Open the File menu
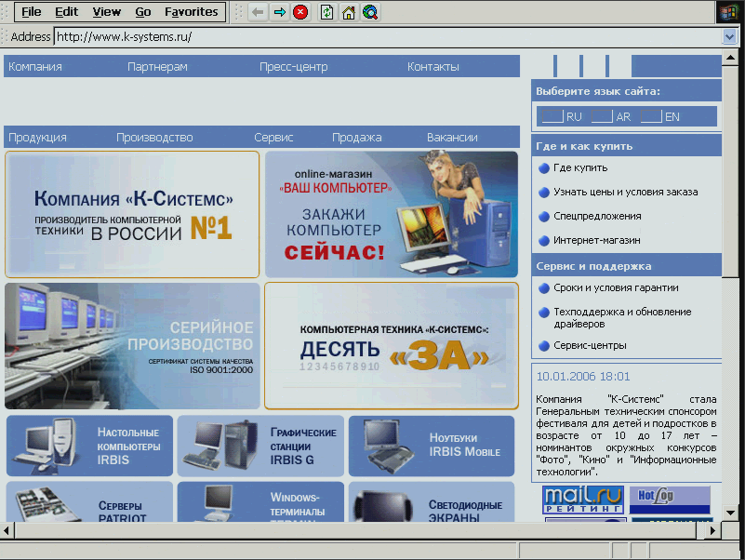The height and width of the screenshot is (560, 745). (32, 12)
